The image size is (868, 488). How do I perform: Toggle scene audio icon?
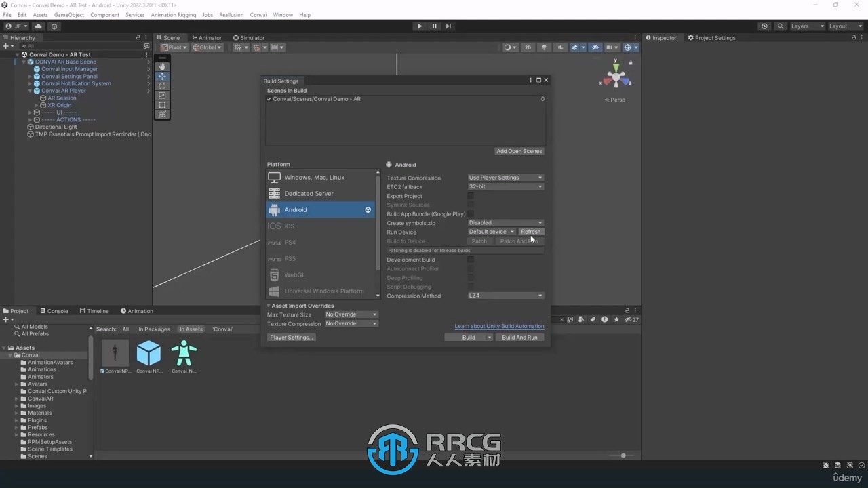[x=559, y=47]
